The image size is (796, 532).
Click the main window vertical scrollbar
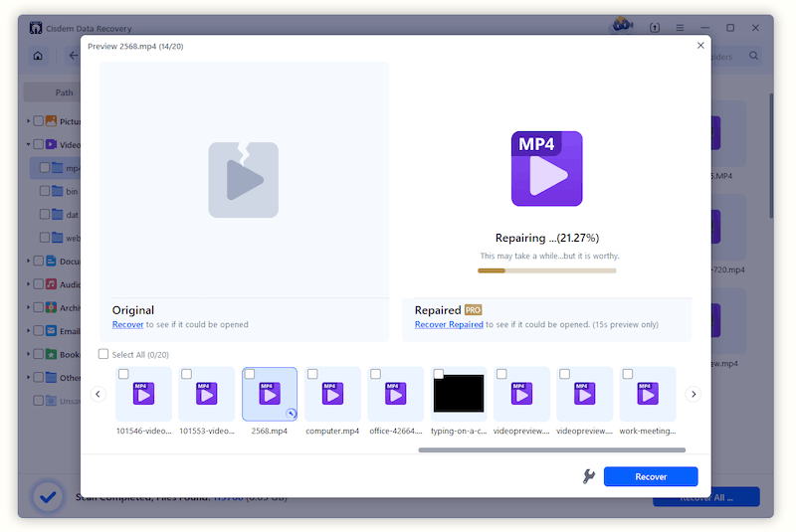pyautogui.click(x=771, y=155)
